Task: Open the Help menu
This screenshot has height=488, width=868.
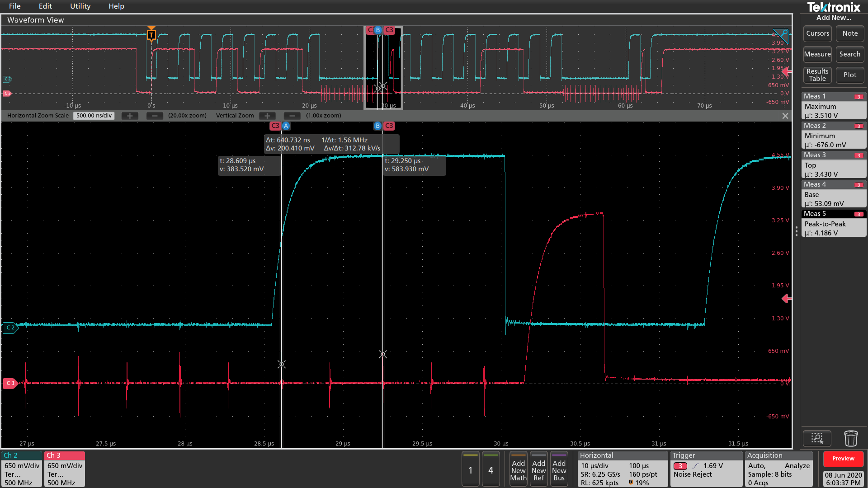Action: pos(116,6)
